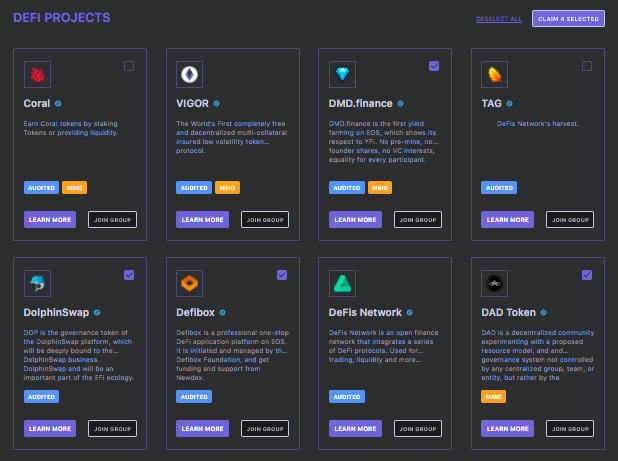618x461 pixels.
Task: Open Learn More for DolphinSwap
Action: point(50,428)
